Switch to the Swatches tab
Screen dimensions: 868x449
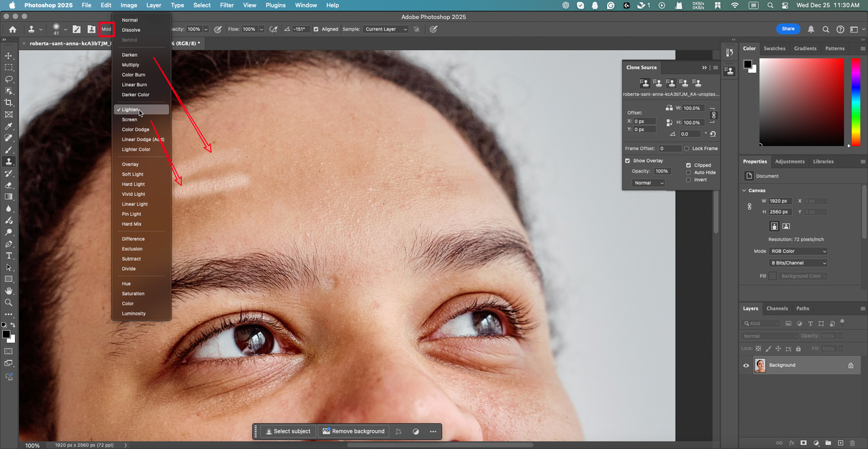coord(774,49)
